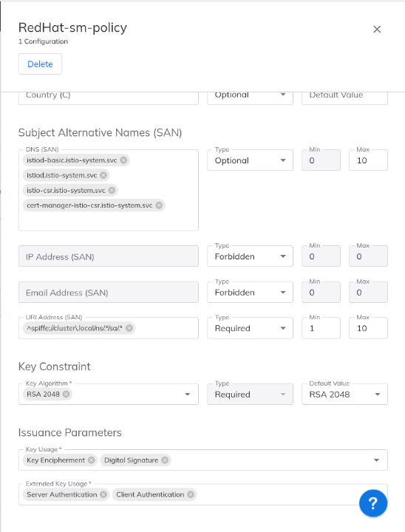
Task: Open DNS SAN Type dropdown
Action: pos(251,160)
